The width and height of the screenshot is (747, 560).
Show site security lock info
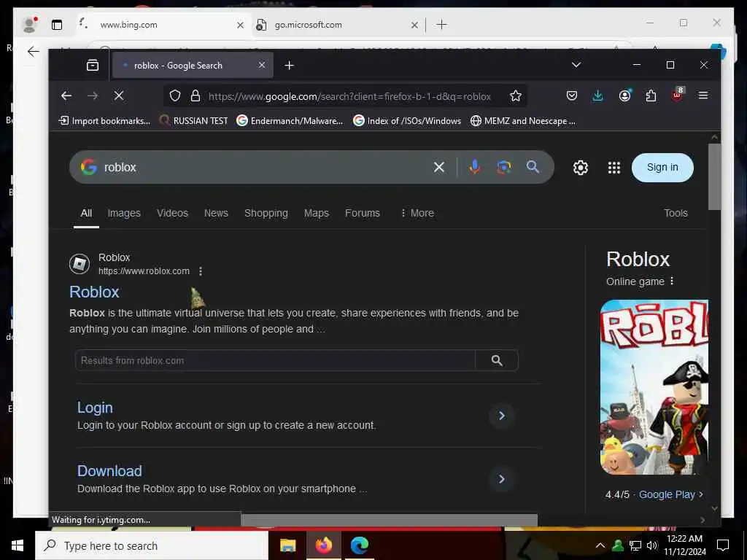coord(196,96)
